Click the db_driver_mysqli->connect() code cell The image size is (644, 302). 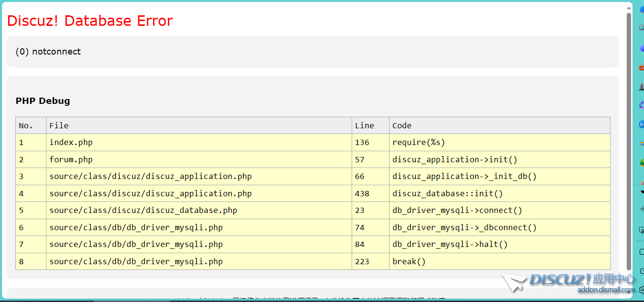tap(500, 211)
